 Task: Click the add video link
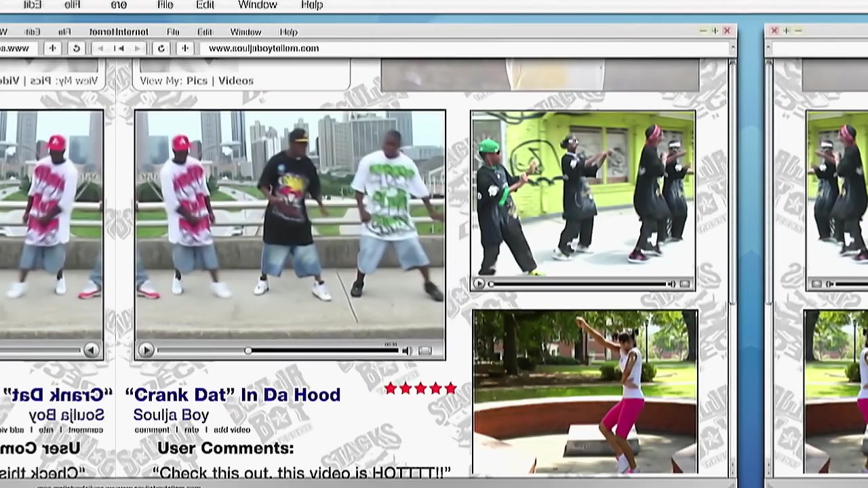232,430
